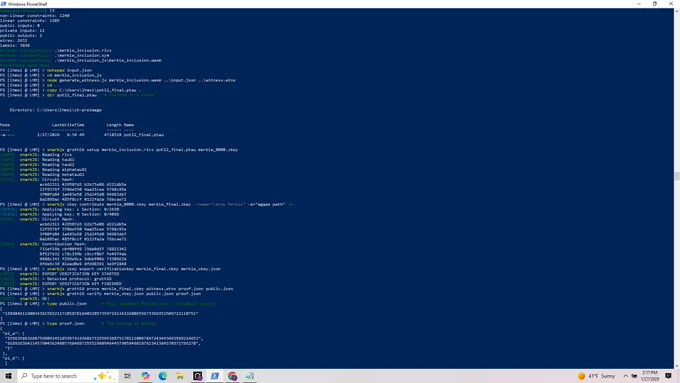Minimize the Windows PowerShell window
This screenshot has width=680, height=383.
(x=639, y=3)
